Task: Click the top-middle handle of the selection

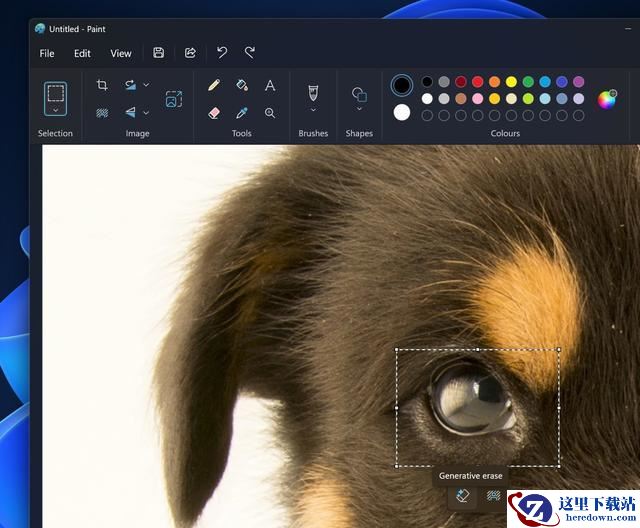Action: click(478, 349)
